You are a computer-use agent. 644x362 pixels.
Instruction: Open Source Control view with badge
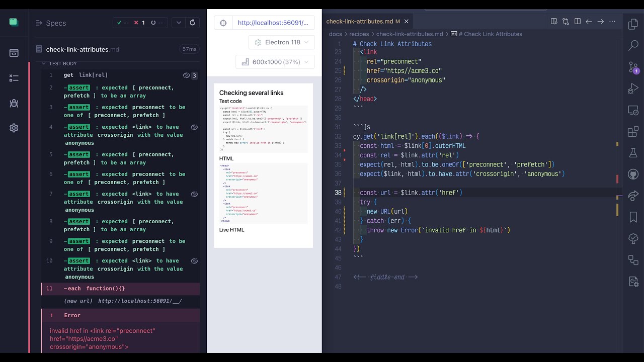pos(633,67)
